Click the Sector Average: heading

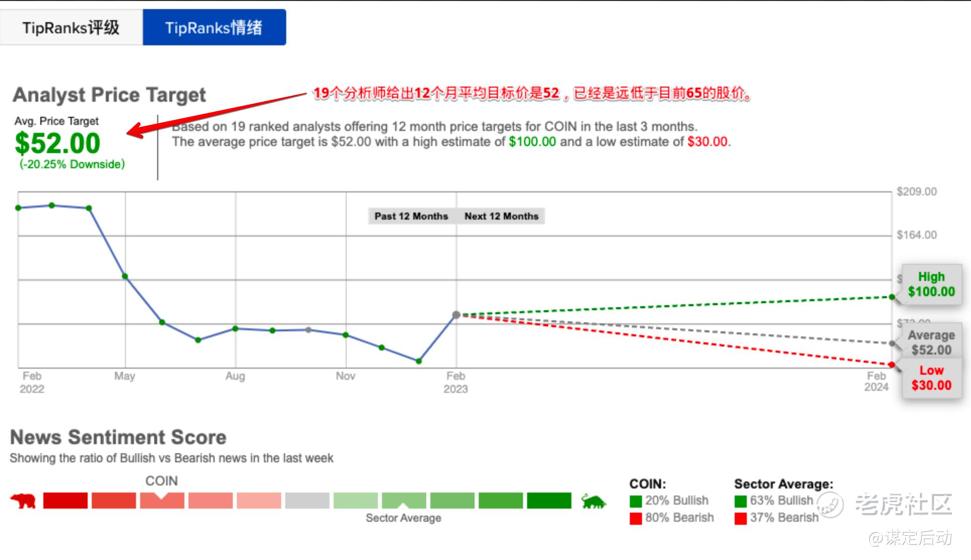784,484
